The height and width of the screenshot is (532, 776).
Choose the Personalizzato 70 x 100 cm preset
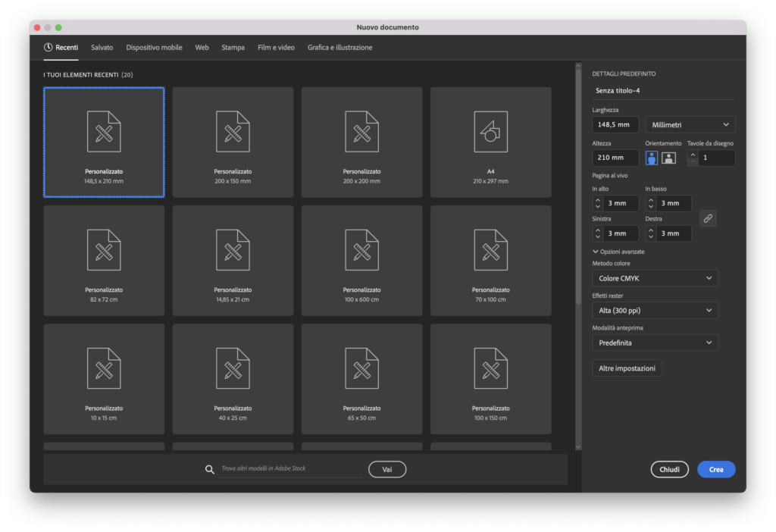tap(490, 260)
